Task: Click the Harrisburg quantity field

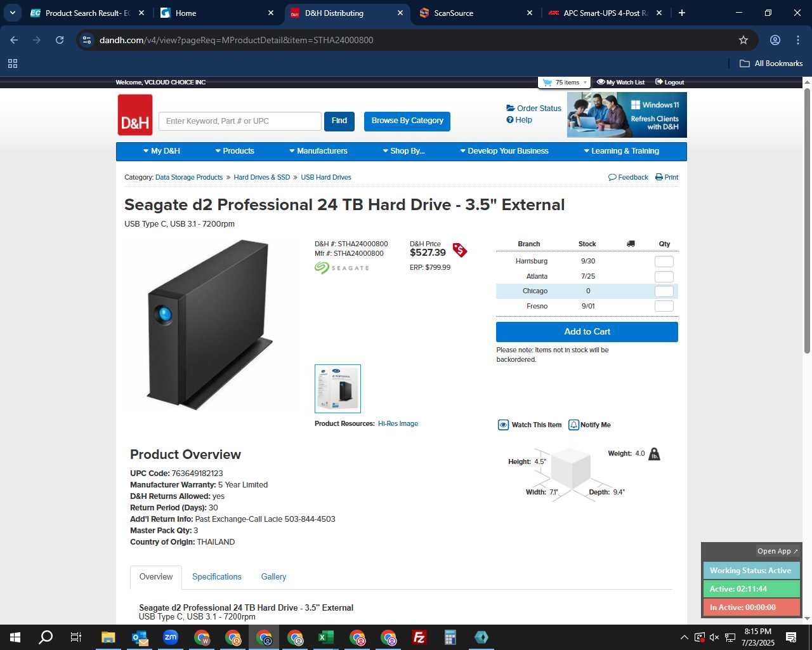Action: 664,262
